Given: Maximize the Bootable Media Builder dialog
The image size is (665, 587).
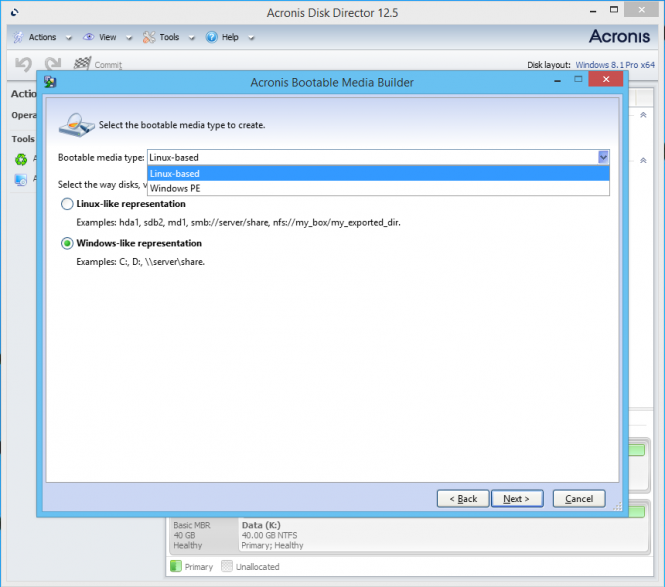Looking at the screenshot, I should (x=578, y=79).
